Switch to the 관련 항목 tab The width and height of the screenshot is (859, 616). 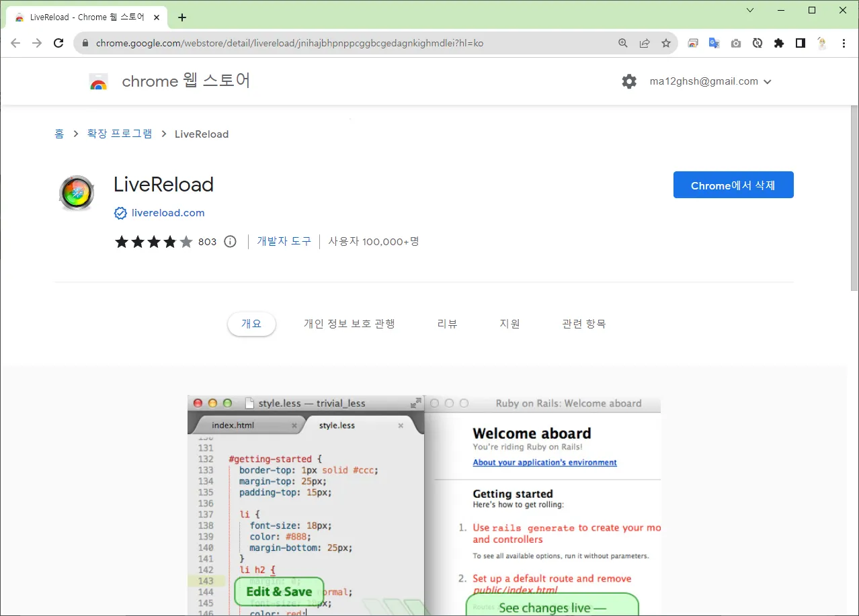point(584,324)
